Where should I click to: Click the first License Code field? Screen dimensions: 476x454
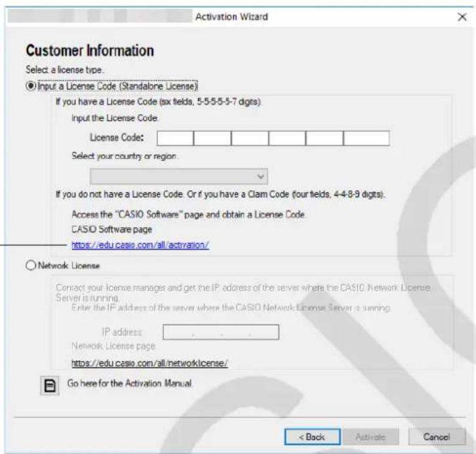pyautogui.click(x=175, y=138)
